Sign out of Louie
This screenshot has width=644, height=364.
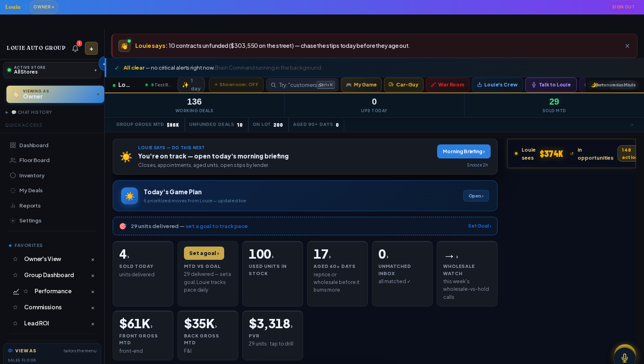click(x=623, y=7)
